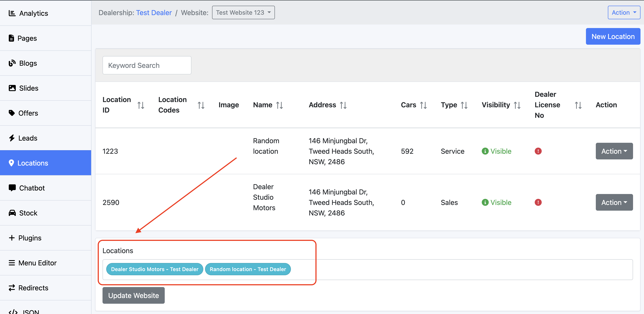Click the Dealer Studio Motors - Test Dealer tag
Screen dimensions: 644x314
point(154,269)
